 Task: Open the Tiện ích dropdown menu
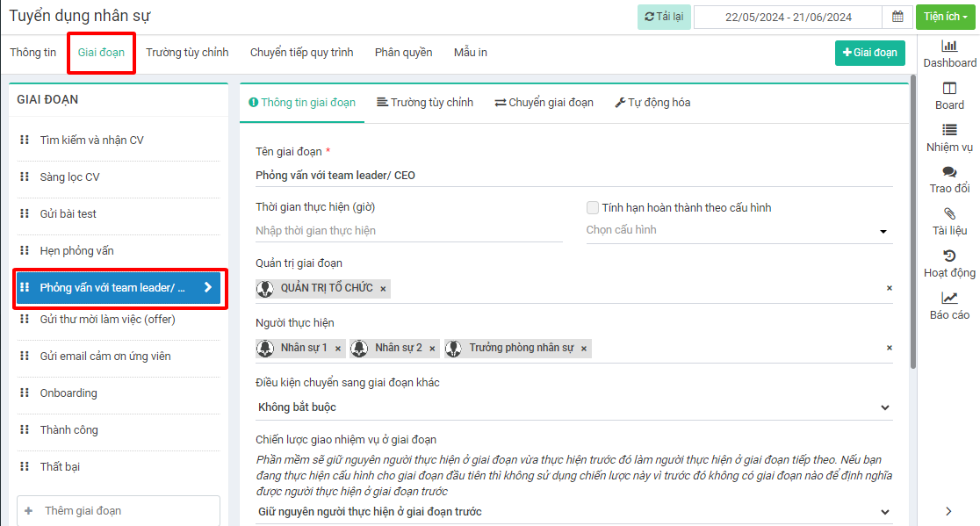(945, 17)
